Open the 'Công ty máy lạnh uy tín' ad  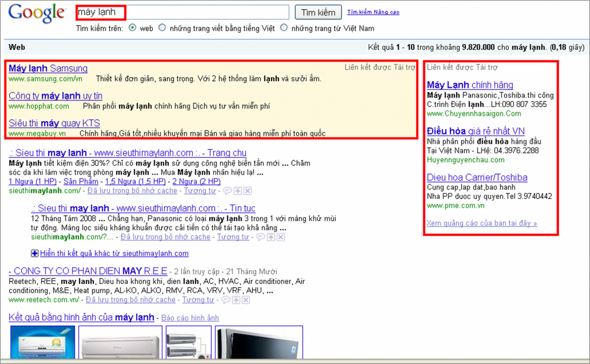[x=55, y=96]
